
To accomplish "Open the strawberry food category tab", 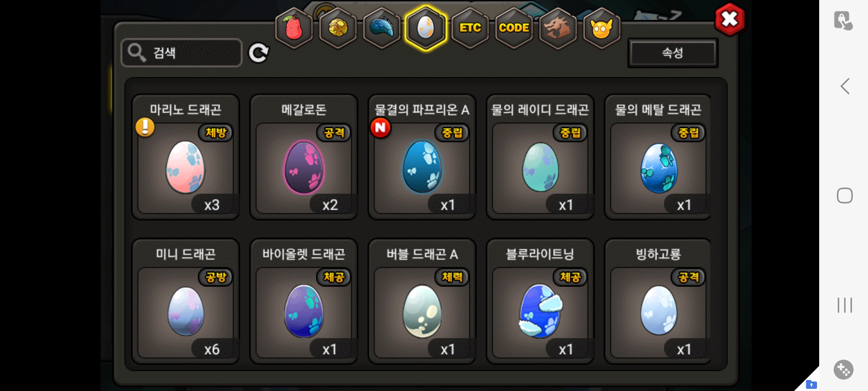I will pos(294,28).
